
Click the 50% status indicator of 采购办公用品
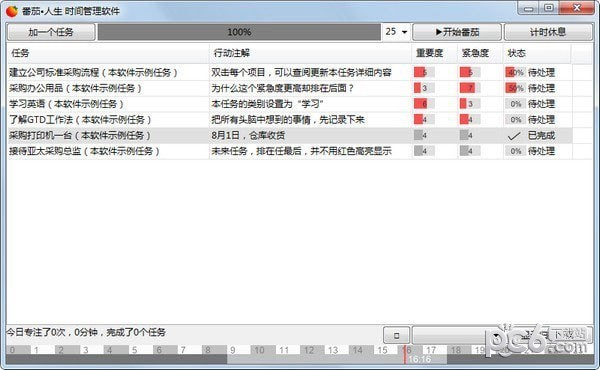514,88
